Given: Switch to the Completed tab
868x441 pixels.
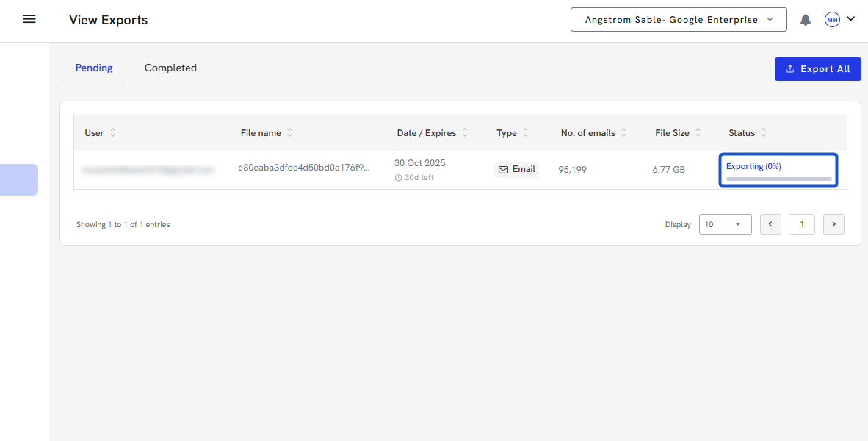Looking at the screenshot, I should pos(170,68).
